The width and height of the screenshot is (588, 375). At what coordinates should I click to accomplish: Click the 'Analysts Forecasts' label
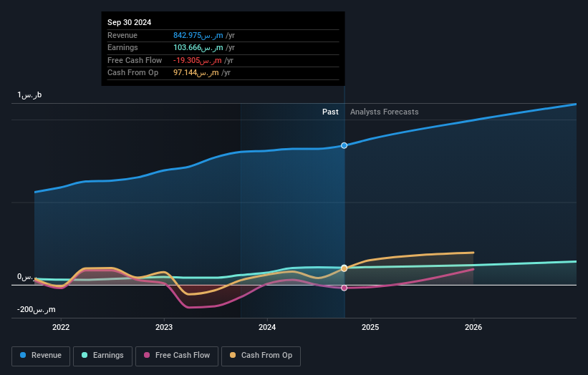[385, 112]
